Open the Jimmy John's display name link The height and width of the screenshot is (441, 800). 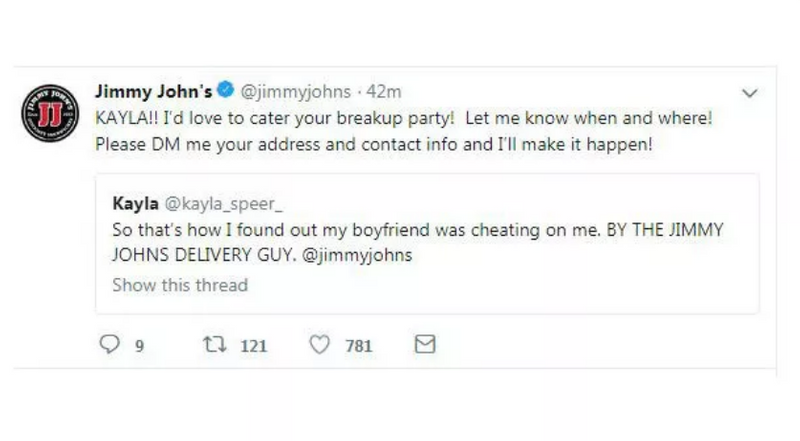(153, 91)
